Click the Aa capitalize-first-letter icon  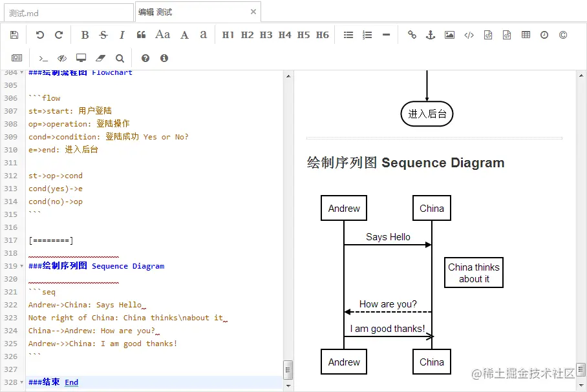162,34
